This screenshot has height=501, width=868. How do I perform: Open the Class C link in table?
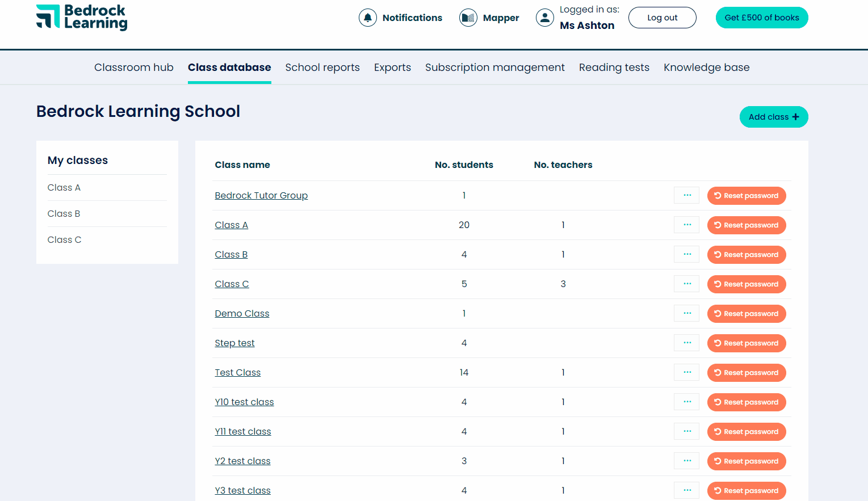[232, 284]
